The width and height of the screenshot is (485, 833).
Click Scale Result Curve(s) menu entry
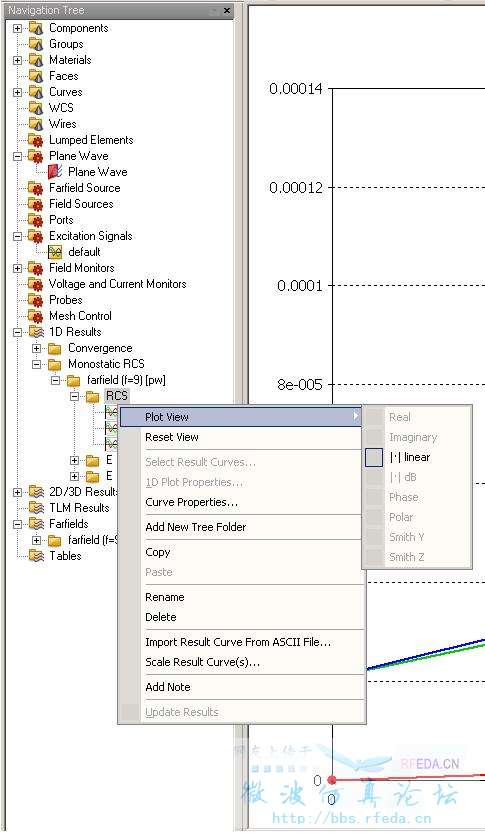click(x=202, y=662)
